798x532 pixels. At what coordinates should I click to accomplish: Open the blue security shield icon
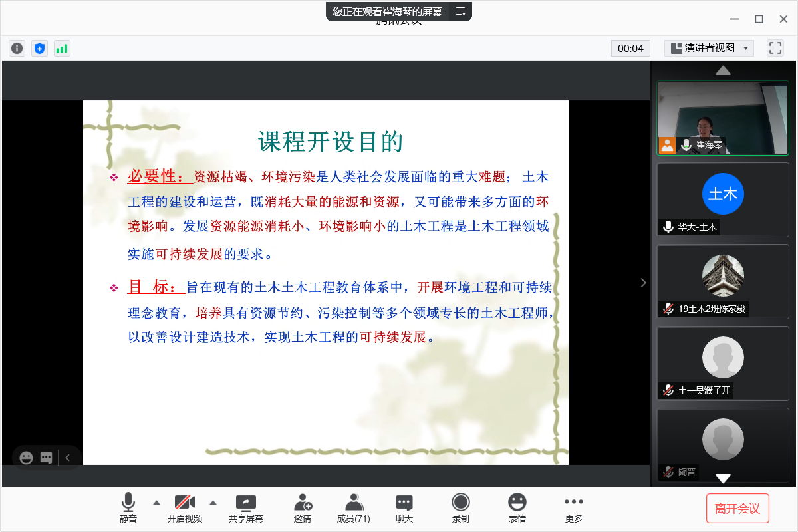(x=39, y=48)
